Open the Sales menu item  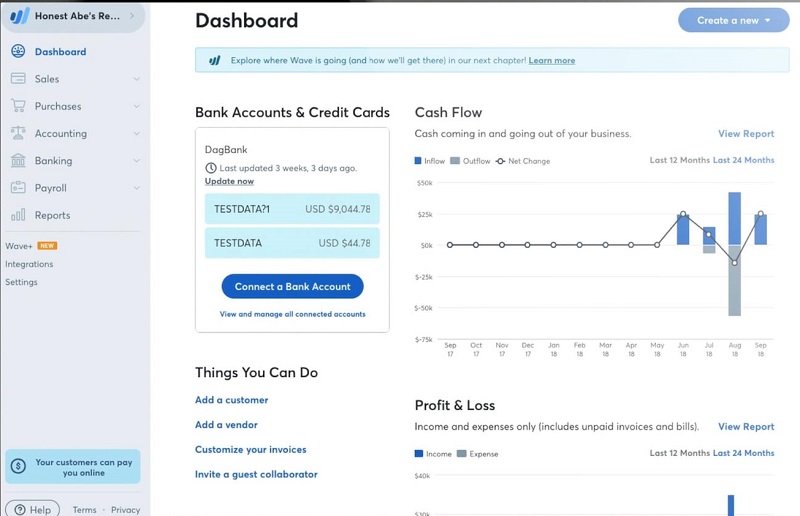(x=47, y=79)
